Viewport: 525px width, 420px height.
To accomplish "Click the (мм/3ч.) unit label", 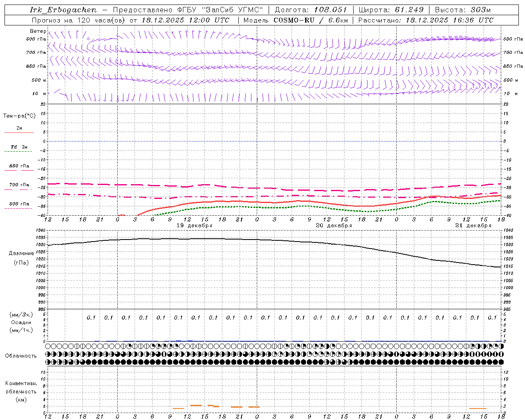I will coord(21,315).
